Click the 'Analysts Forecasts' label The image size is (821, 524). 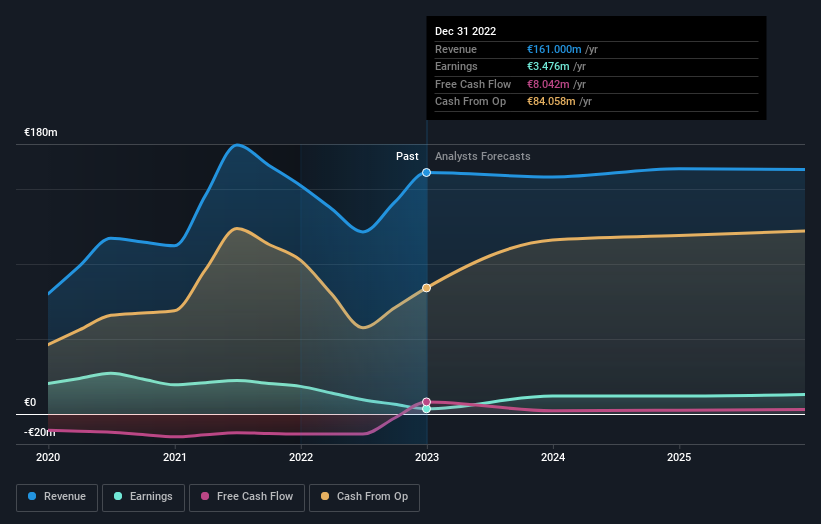pyautogui.click(x=483, y=157)
